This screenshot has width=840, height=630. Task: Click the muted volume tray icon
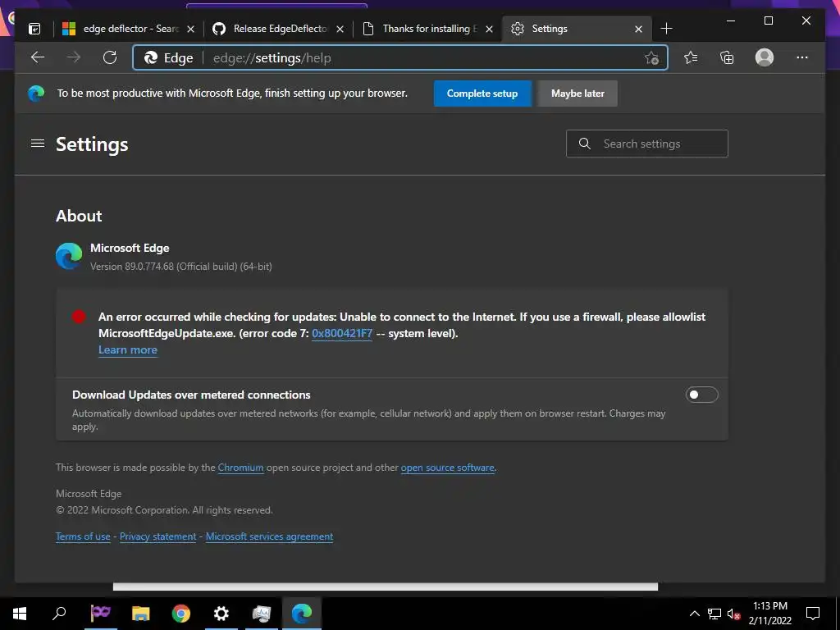click(x=734, y=614)
